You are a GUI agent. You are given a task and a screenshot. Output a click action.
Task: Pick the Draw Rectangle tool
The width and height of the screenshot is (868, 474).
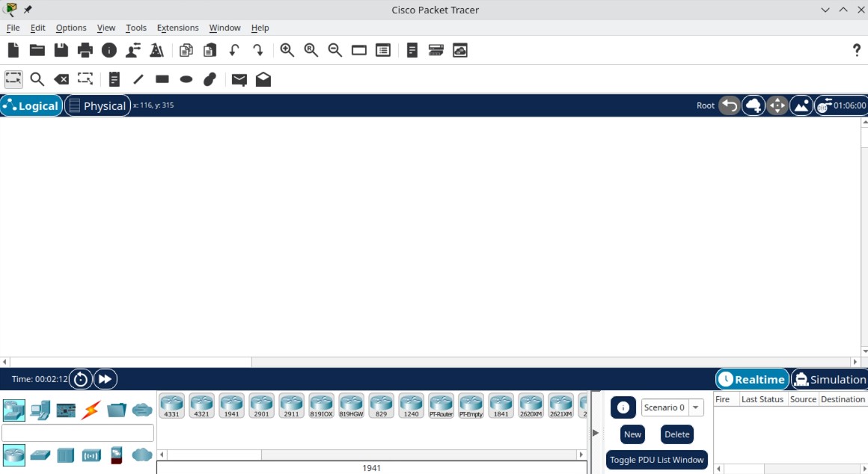coord(162,79)
